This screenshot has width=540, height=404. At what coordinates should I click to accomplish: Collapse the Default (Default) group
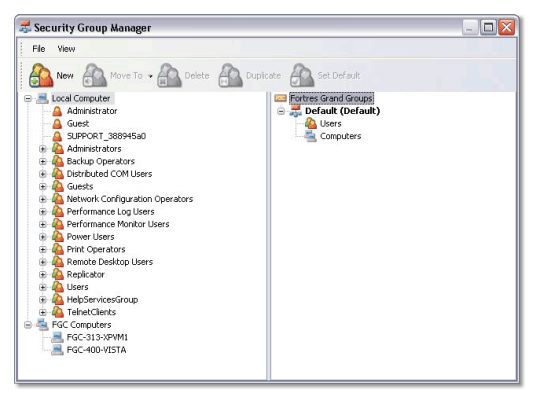click(281, 111)
